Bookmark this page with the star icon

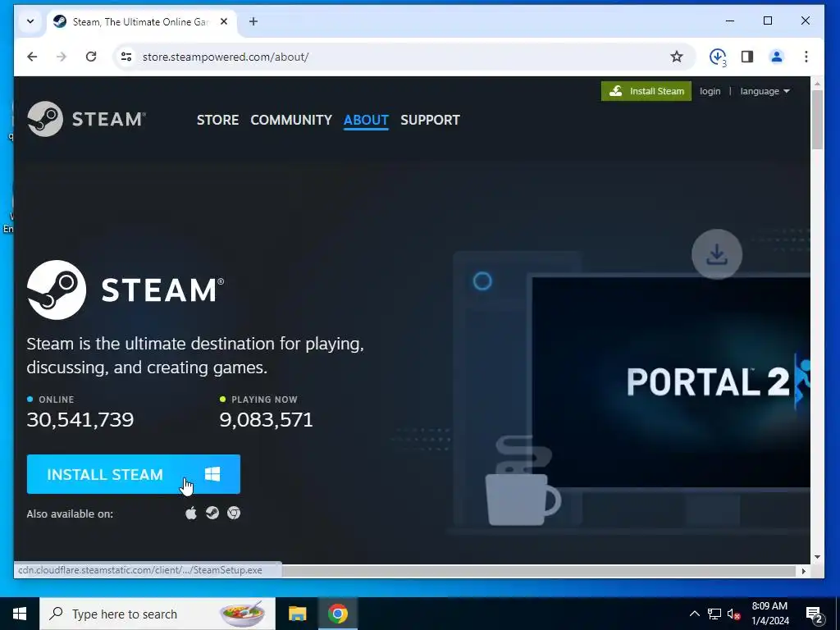tap(677, 57)
